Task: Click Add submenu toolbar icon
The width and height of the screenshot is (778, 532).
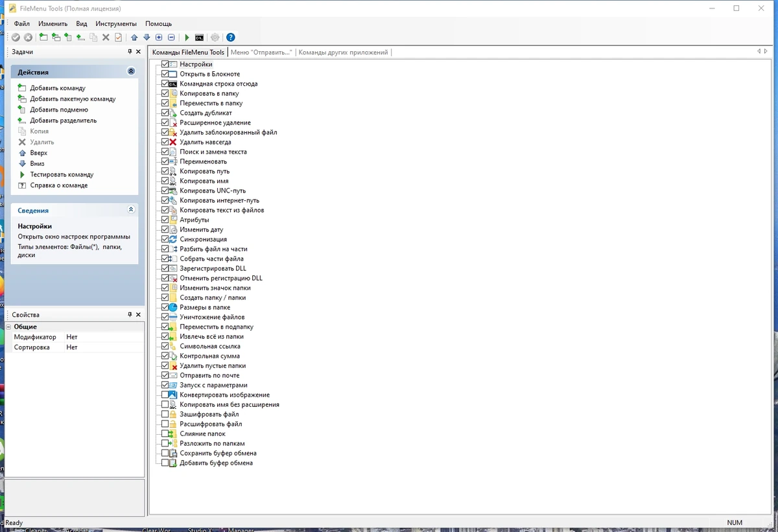Action: [68, 38]
